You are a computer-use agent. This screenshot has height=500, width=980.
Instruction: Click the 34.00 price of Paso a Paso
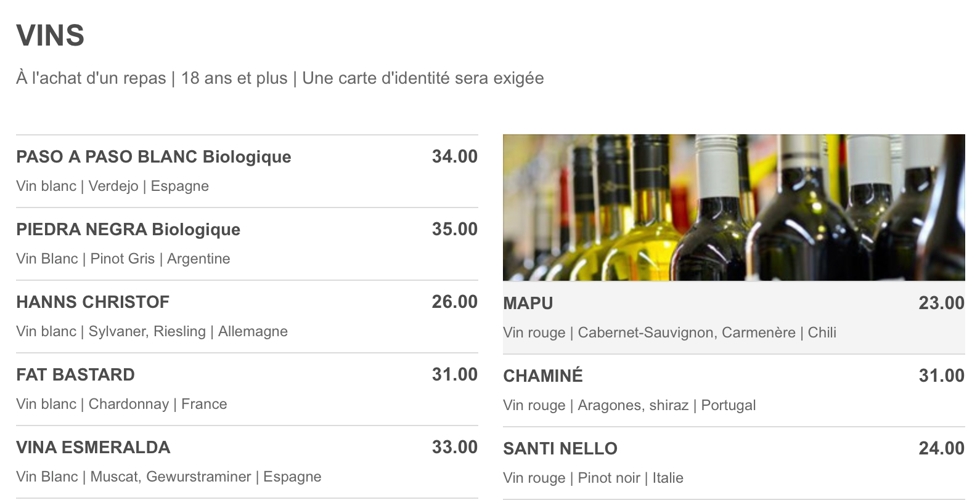pos(455,156)
